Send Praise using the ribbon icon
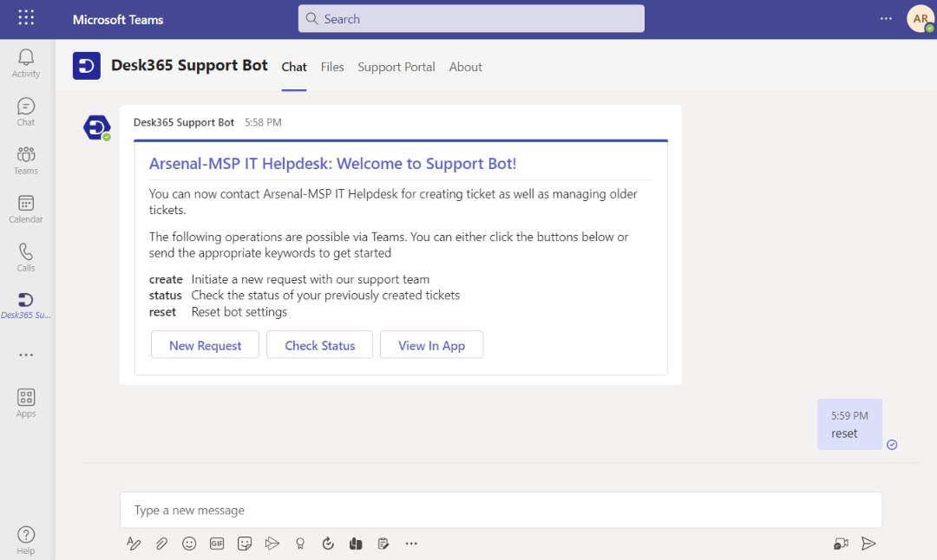 [300, 544]
